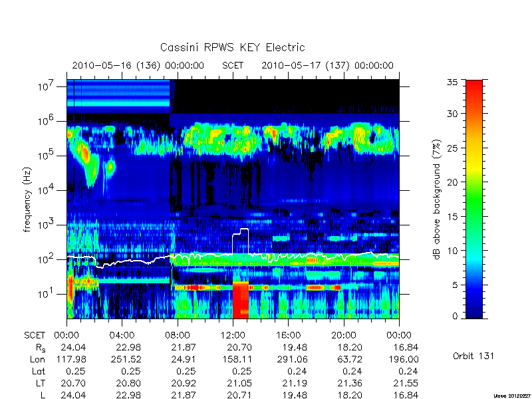The image size is (532, 399).
Task: Click the Lon value 291.06
Action: click(x=292, y=359)
